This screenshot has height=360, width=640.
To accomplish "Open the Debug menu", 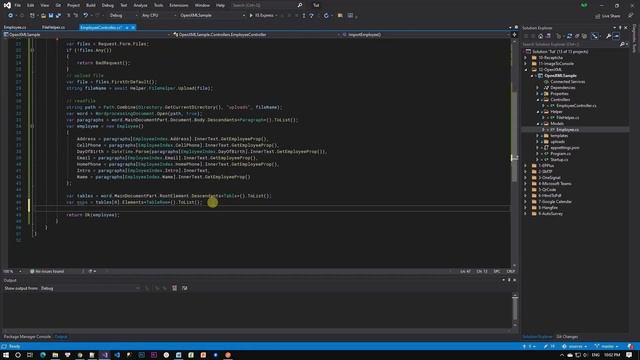I will tap(108, 5).
